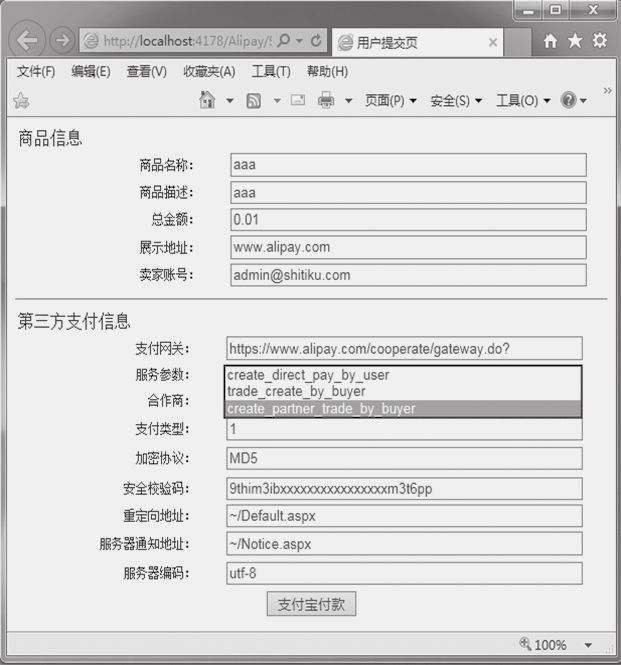Click the 支付网关 gateway URL field

(x=404, y=349)
